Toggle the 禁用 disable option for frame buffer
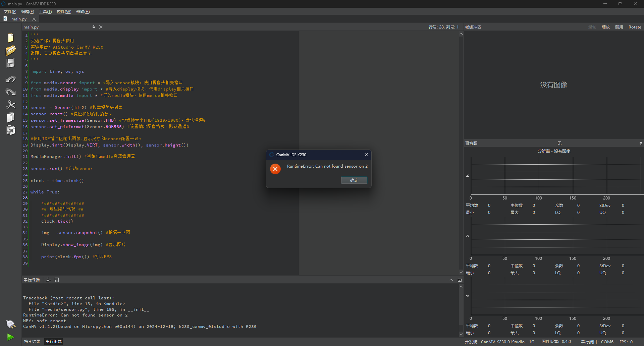This screenshot has width=644, height=346. coord(619,27)
